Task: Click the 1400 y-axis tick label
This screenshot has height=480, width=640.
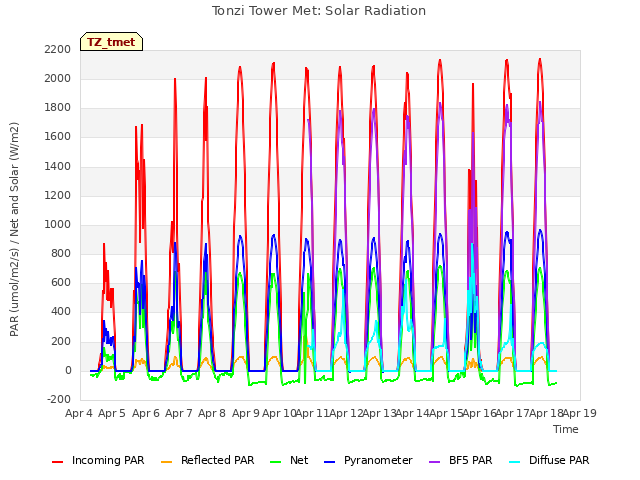Action: point(58,167)
